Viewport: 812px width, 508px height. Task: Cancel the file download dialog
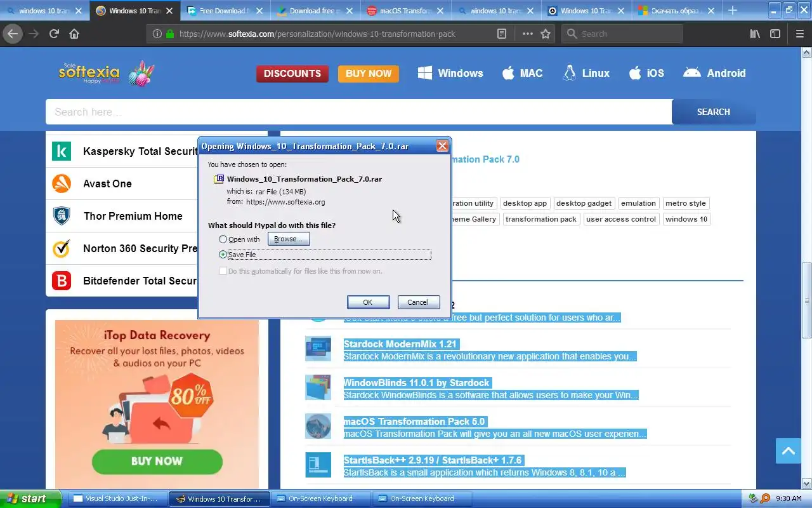click(417, 302)
